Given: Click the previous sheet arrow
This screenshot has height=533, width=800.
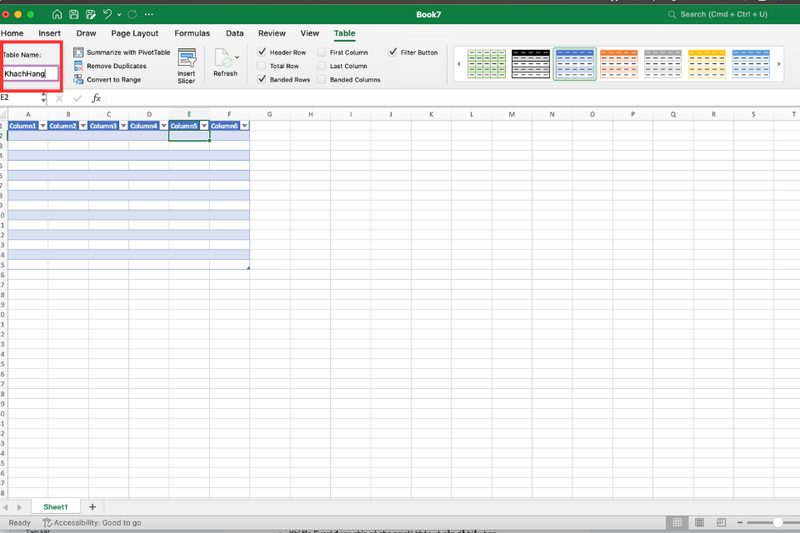Looking at the screenshot, I should click(6, 507).
